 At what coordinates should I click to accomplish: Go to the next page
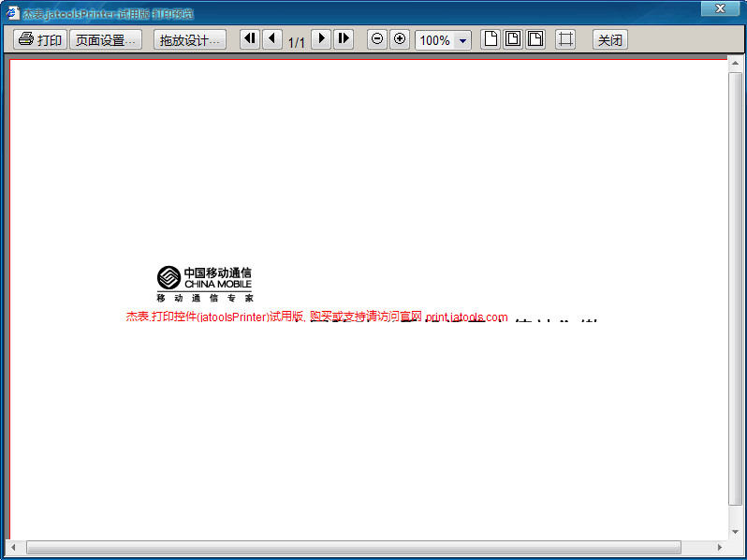tap(321, 38)
